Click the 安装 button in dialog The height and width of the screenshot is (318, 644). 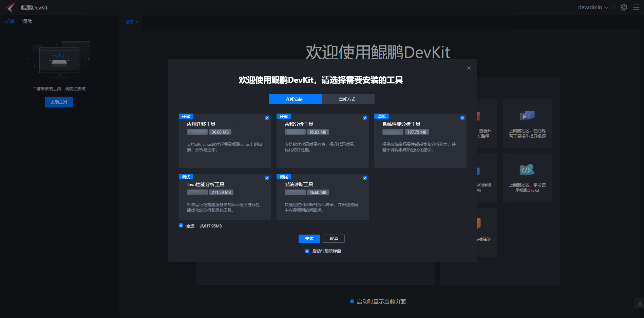coord(309,239)
